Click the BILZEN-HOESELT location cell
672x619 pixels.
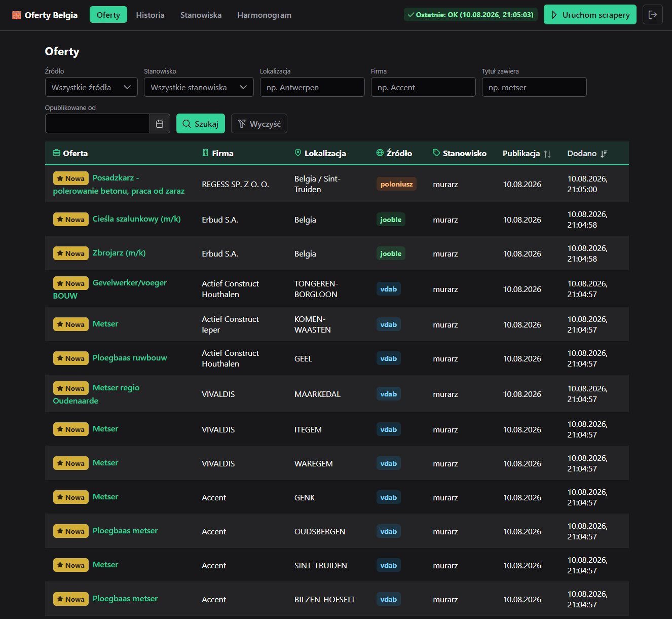click(x=325, y=599)
